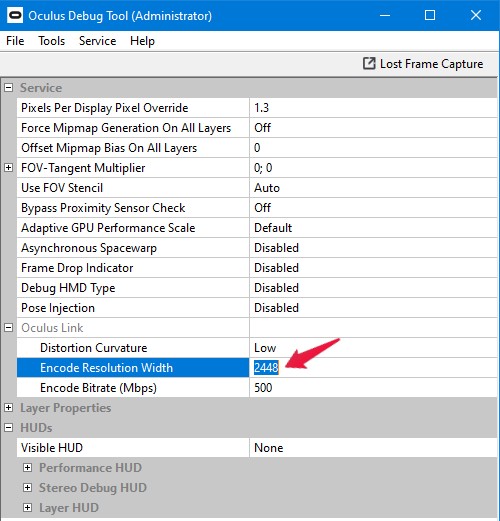Change Adaptive GPU Performance Scale Default value
Viewport: 500px width, 521px height.
(x=373, y=228)
